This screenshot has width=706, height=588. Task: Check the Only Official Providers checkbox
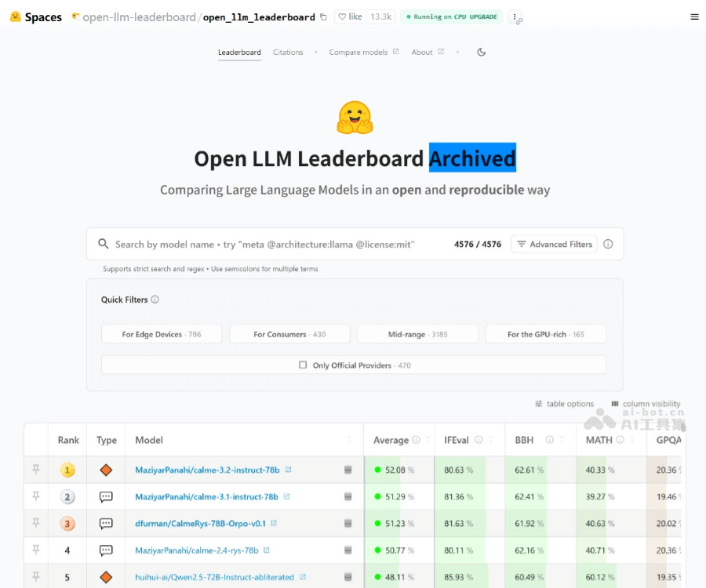[x=302, y=365]
